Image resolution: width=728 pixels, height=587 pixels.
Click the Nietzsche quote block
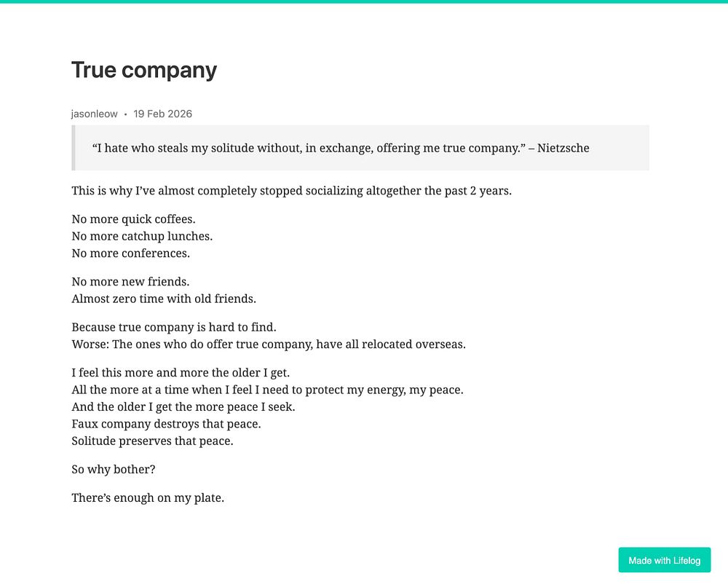[x=360, y=148]
